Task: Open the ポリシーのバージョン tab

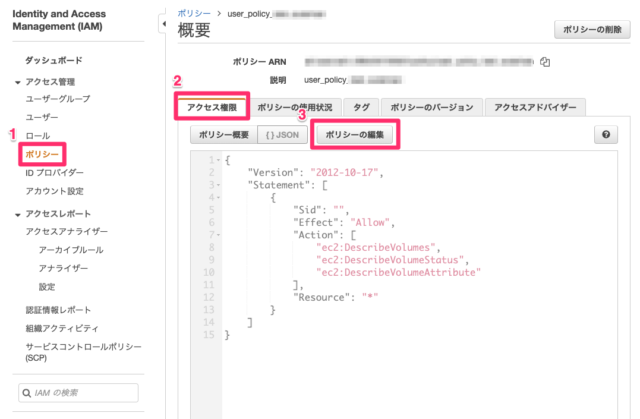Action: [x=432, y=107]
